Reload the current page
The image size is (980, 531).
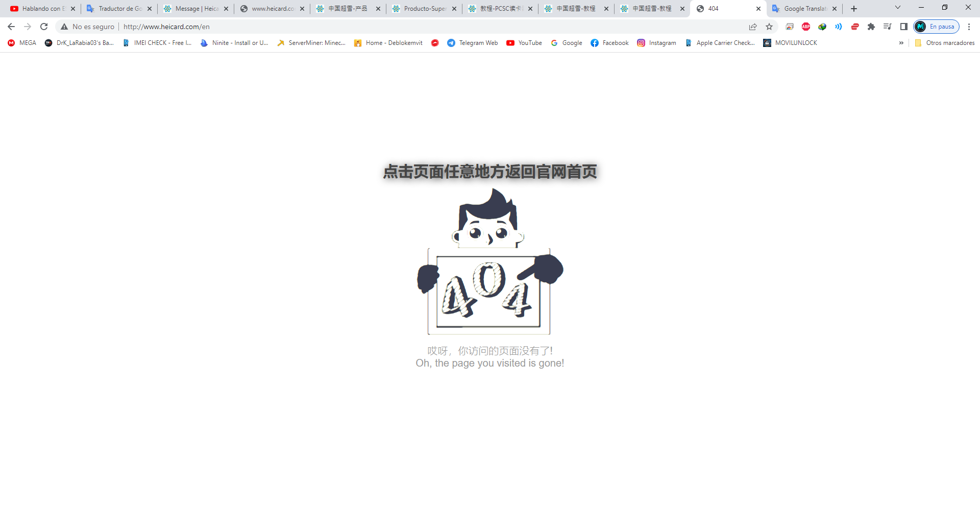44,27
